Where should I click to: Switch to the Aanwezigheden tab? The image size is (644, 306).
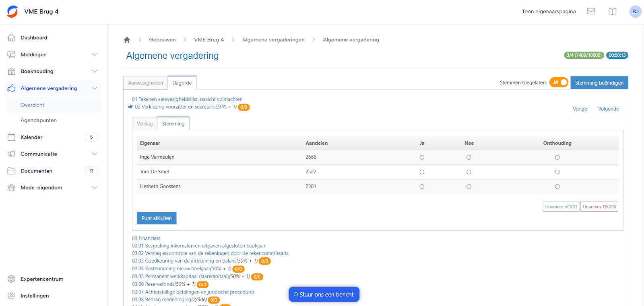pos(145,83)
